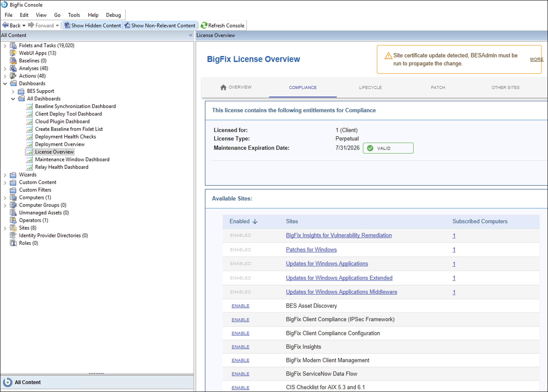548x392 pixels.
Task: Select the Baselines icon in tree
Action: (x=13, y=61)
